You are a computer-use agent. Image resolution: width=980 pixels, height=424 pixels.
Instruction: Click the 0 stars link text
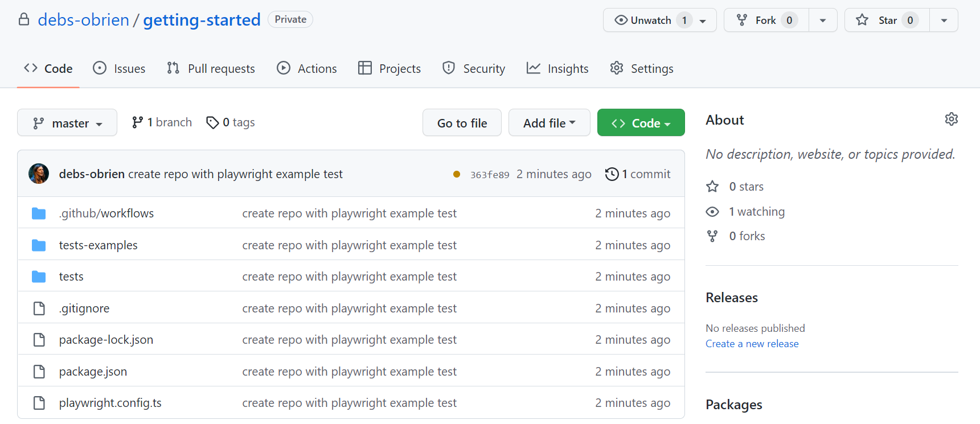click(x=747, y=187)
